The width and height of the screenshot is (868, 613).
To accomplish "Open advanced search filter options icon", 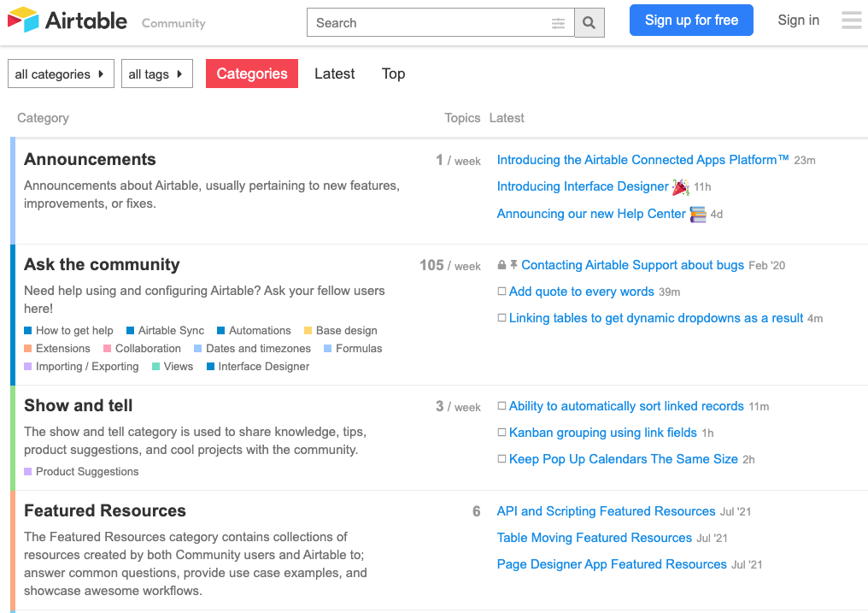I will click(x=558, y=23).
